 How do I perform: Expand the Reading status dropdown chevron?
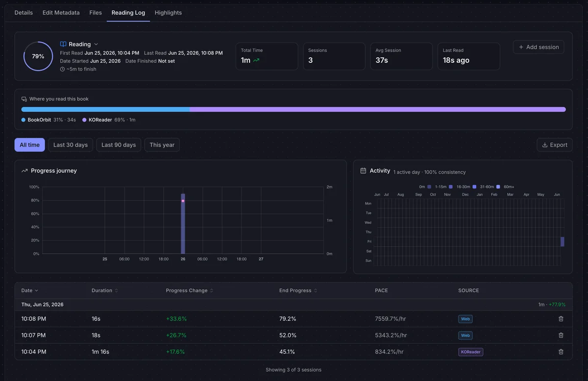tap(96, 45)
